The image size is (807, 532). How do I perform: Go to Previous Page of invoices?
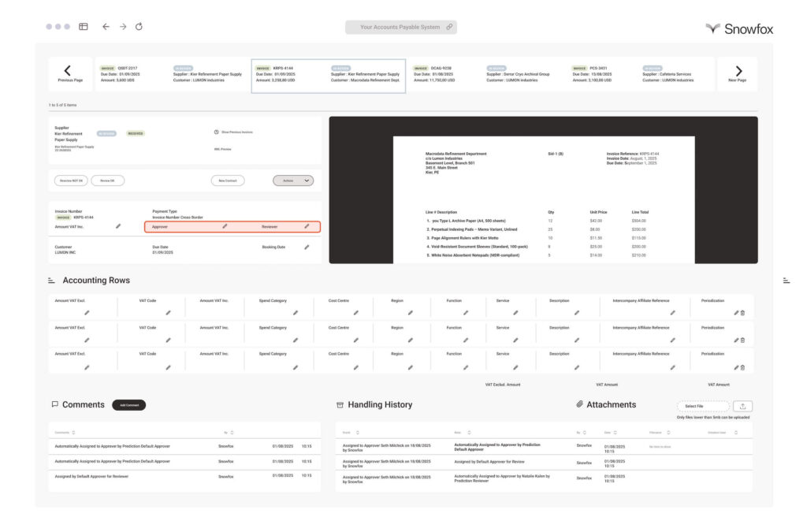67,74
